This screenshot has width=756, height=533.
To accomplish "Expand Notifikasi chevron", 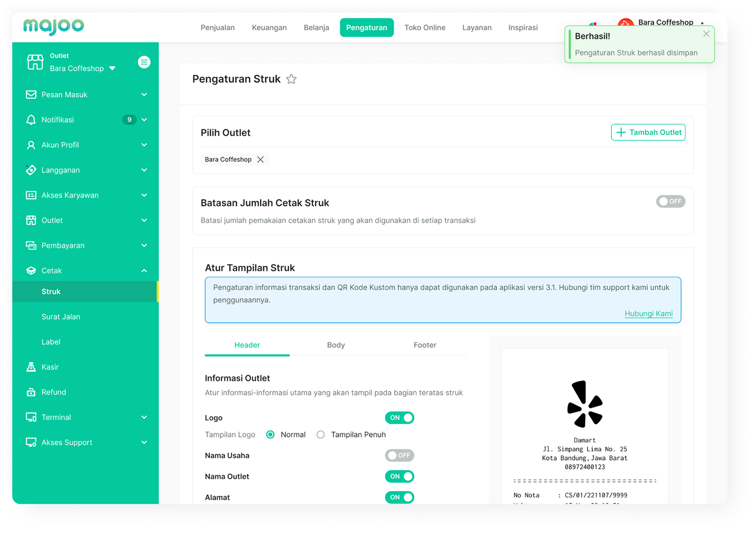I will (x=144, y=120).
